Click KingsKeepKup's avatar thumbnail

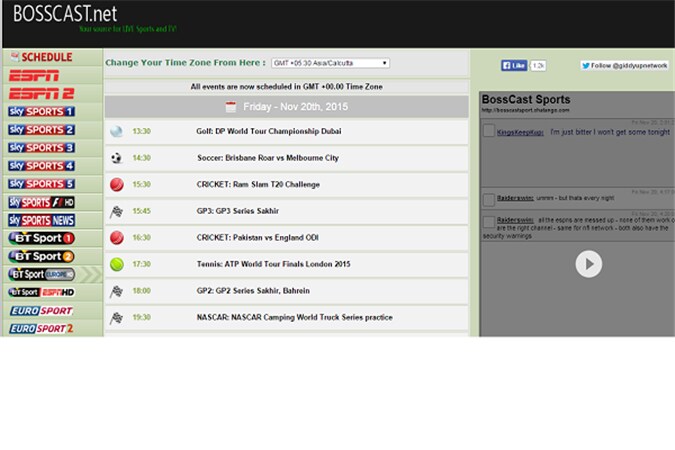click(489, 130)
